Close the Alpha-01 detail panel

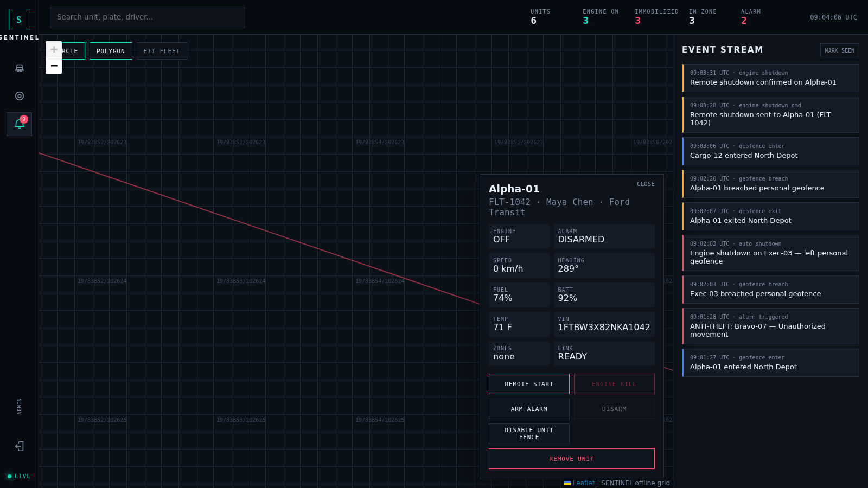646,184
